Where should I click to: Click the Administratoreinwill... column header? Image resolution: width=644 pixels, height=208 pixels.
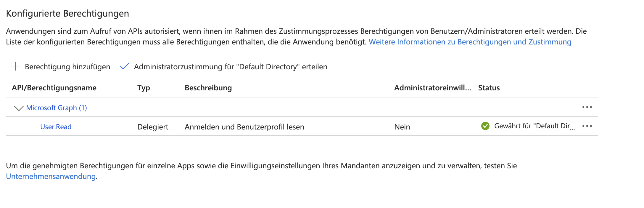(433, 88)
